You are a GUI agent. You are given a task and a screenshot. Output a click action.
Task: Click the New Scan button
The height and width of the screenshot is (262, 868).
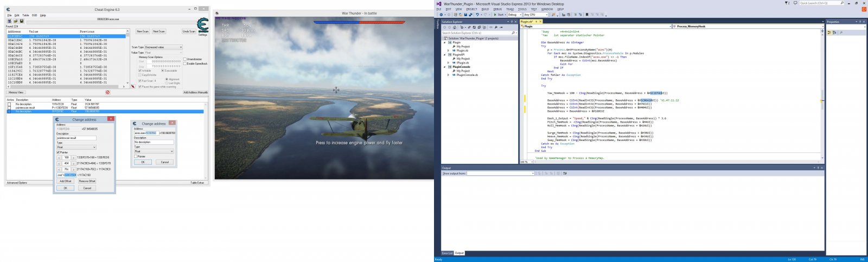pyautogui.click(x=143, y=31)
